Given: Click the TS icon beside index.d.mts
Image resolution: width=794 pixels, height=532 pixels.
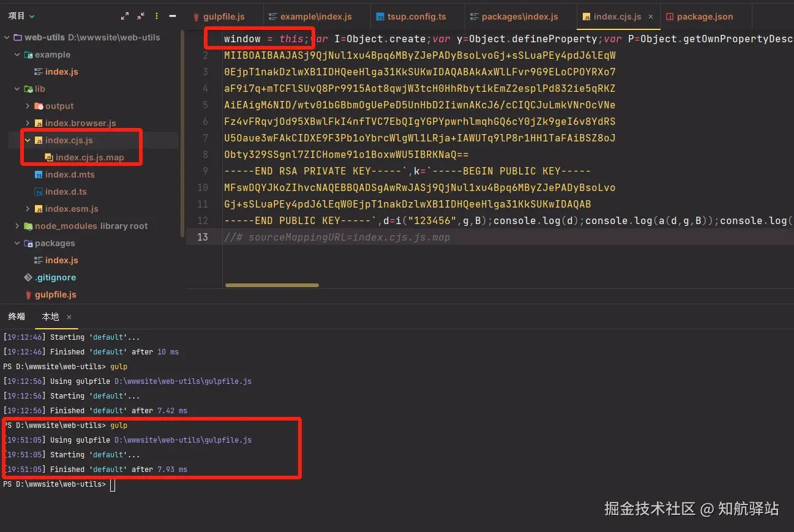Looking at the screenshot, I should click(39, 174).
